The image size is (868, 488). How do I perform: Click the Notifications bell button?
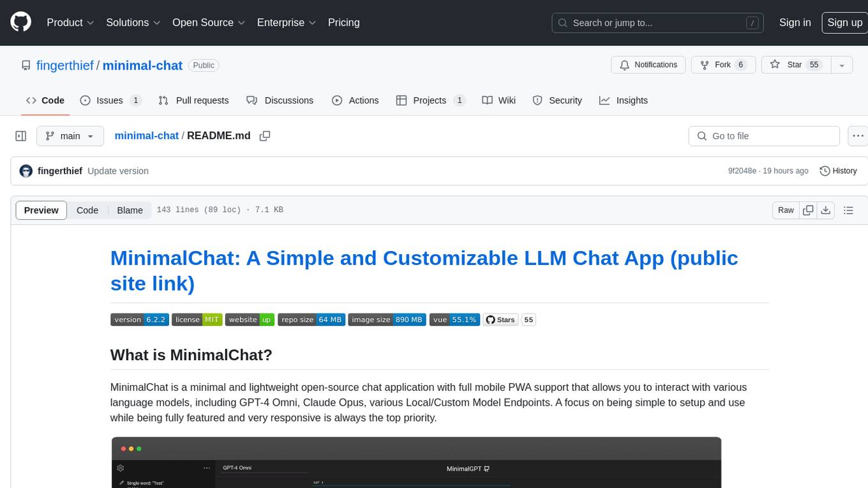click(x=648, y=65)
